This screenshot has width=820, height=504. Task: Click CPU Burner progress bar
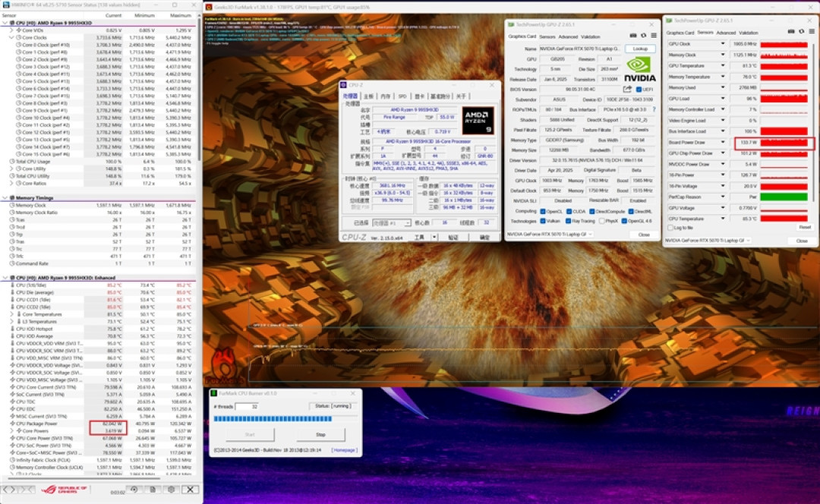(x=286, y=419)
